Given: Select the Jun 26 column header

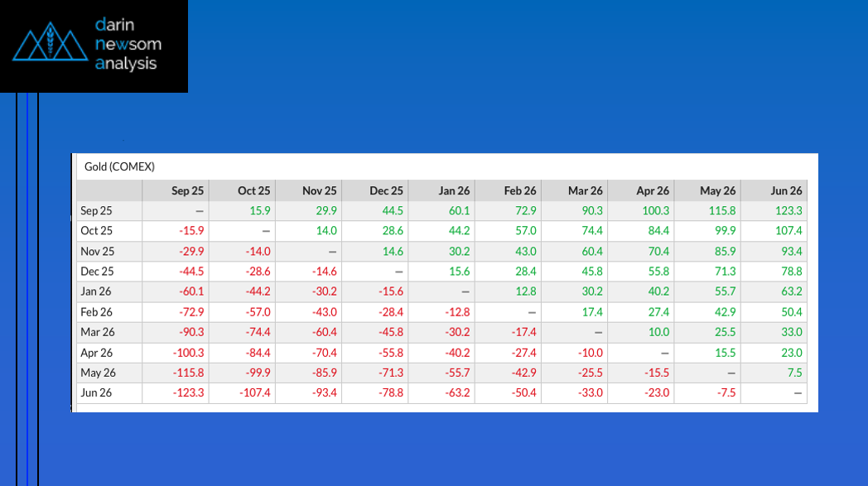Looking at the screenshot, I should pos(785,190).
